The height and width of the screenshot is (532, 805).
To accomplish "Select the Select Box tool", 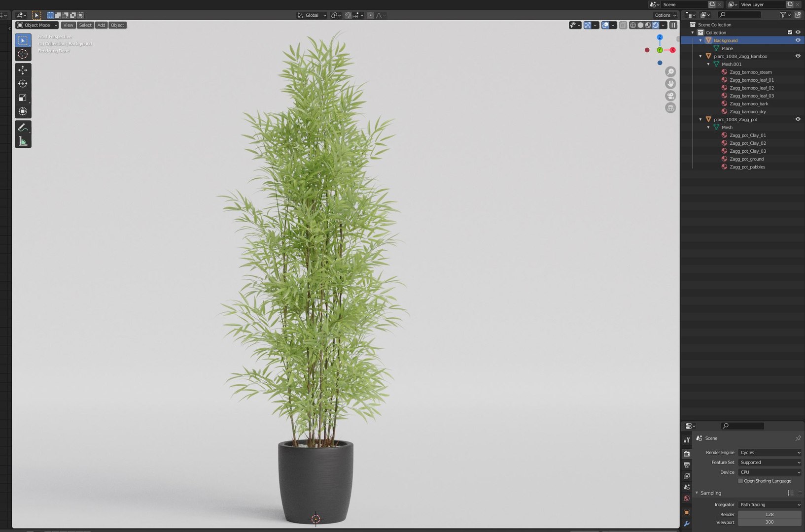I will coord(23,40).
